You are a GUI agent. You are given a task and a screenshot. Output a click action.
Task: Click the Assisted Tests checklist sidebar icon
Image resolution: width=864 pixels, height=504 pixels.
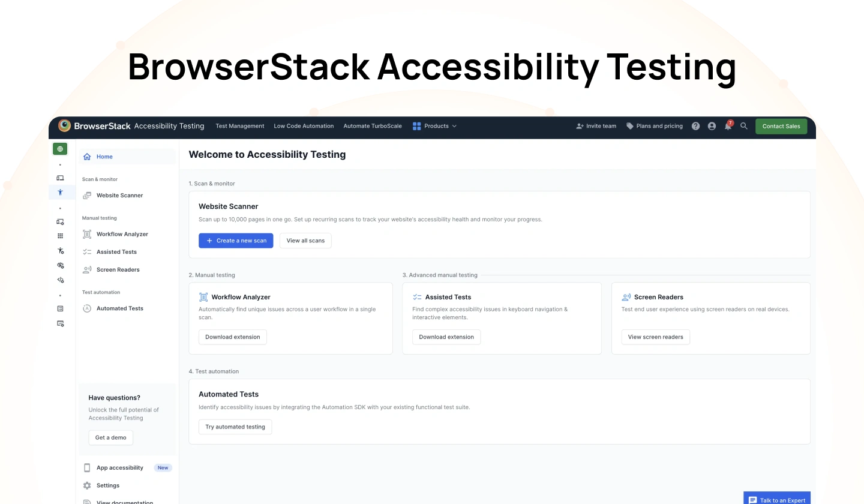(x=87, y=252)
